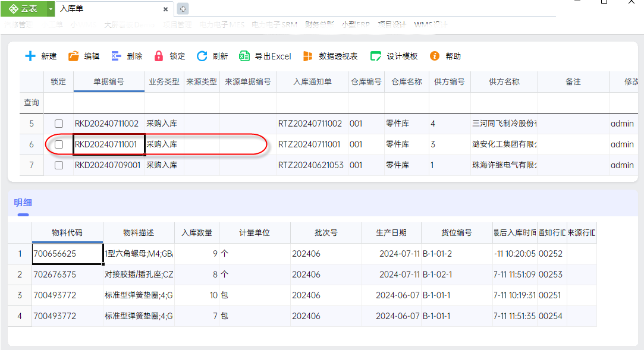The width and height of the screenshot is (644, 350).
Task: Click description 对接胶插/插孔座 cell
Action: (x=139, y=275)
